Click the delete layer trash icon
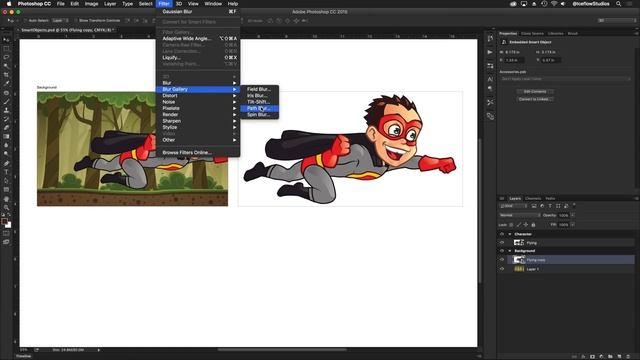Image resolution: width=640 pixels, height=360 pixels. [628, 356]
